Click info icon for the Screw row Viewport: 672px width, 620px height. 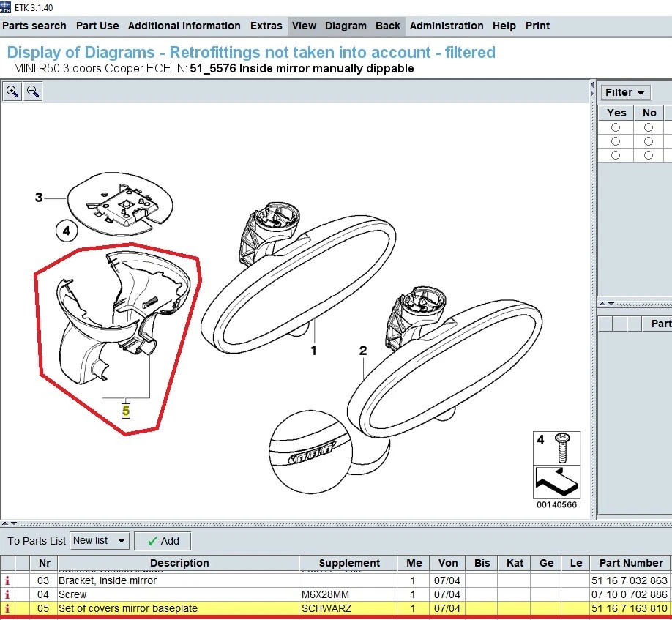point(8,594)
